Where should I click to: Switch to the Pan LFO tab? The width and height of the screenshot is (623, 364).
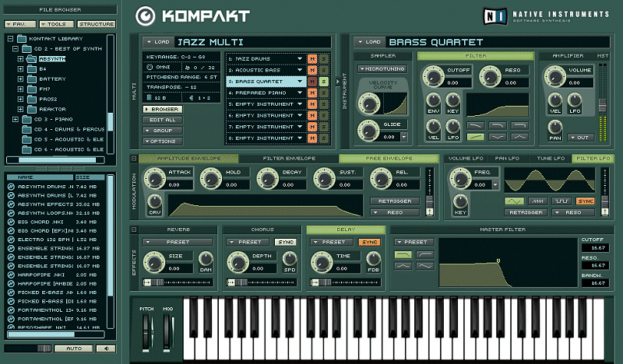pyautogui.click(x=508, y=159)
